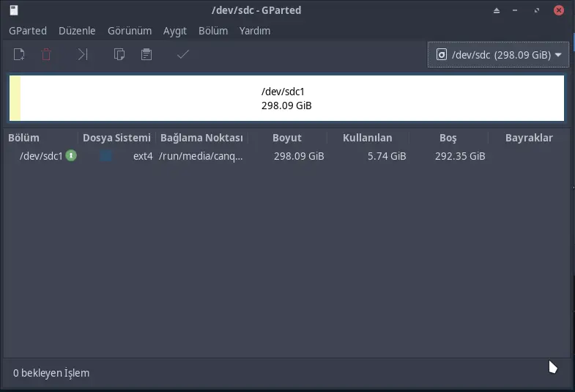Click the hard disk icon in device selector

click(442, 55)
